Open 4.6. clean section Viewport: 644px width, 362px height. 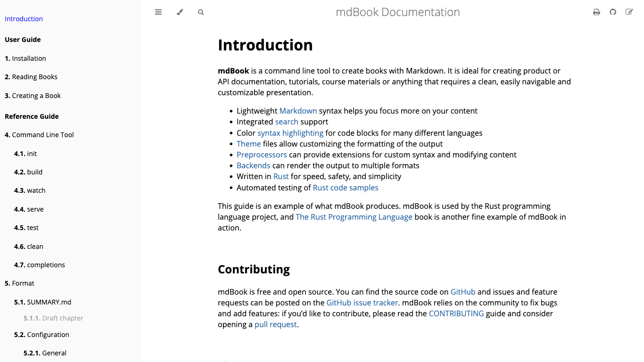point(29,247)
